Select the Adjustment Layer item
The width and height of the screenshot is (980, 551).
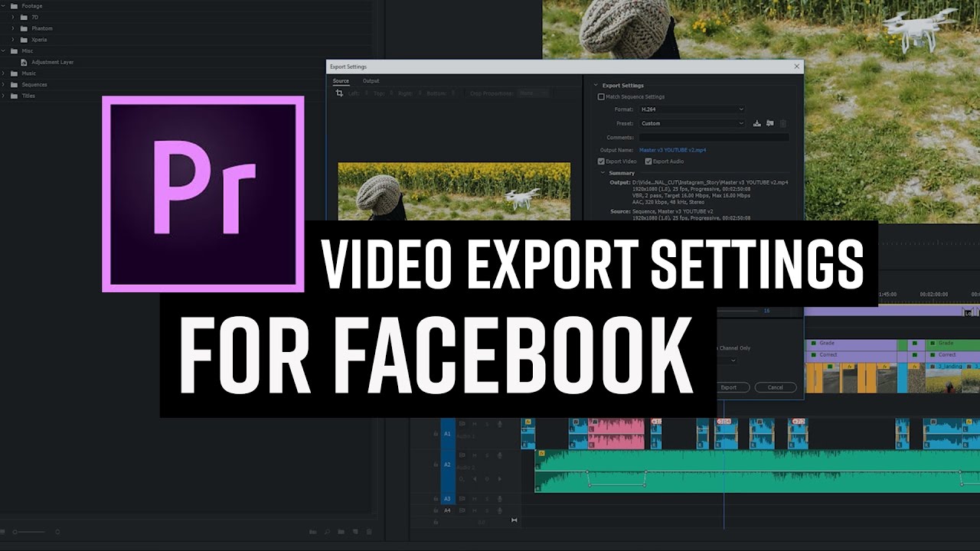pyautogui.click(x=52, y=62)
